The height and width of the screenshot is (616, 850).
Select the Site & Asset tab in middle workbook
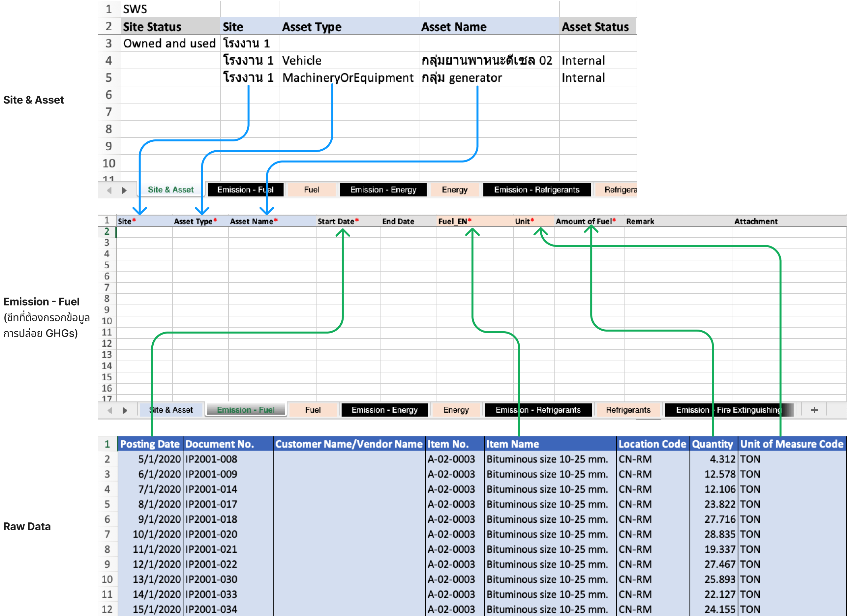pos(171,410)
